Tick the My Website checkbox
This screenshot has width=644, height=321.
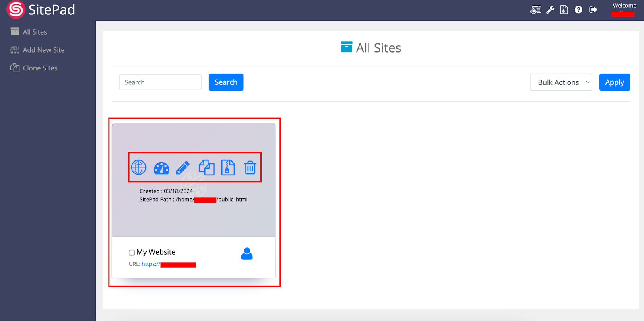(132, 253)
